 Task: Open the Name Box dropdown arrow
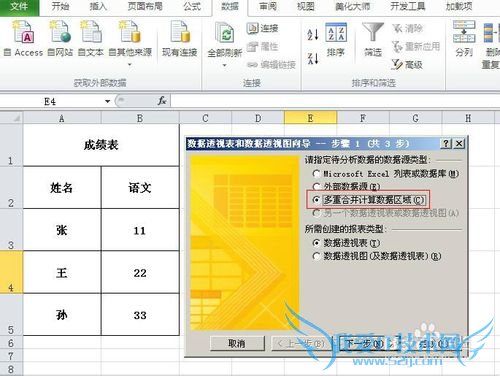click(x=107, y=101)
